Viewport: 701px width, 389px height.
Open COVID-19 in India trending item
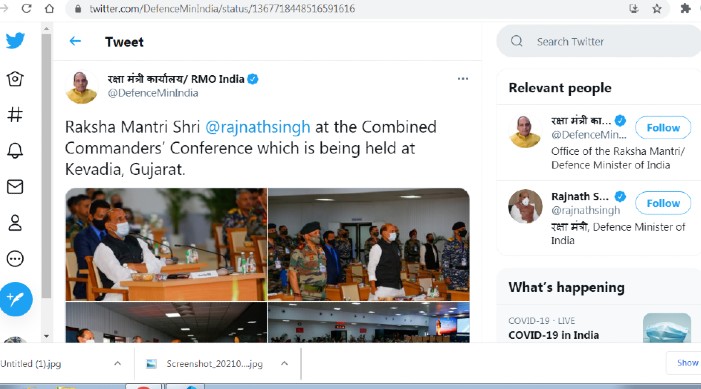pos(553,335)
